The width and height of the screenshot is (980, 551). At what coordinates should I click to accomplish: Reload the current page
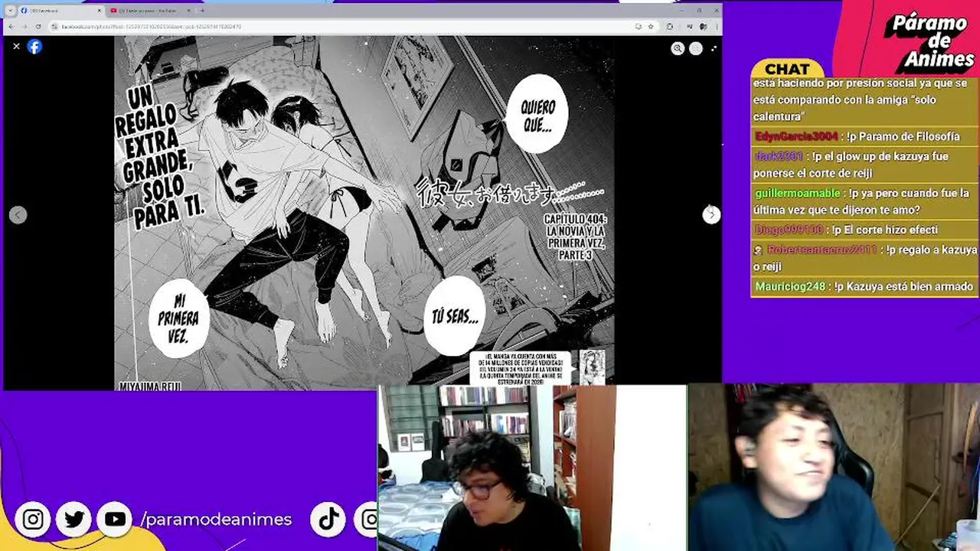point(38,26)
